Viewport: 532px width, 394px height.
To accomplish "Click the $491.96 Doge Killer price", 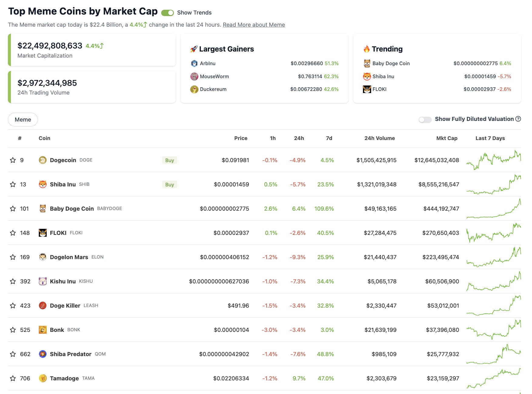I will (238, 306).
